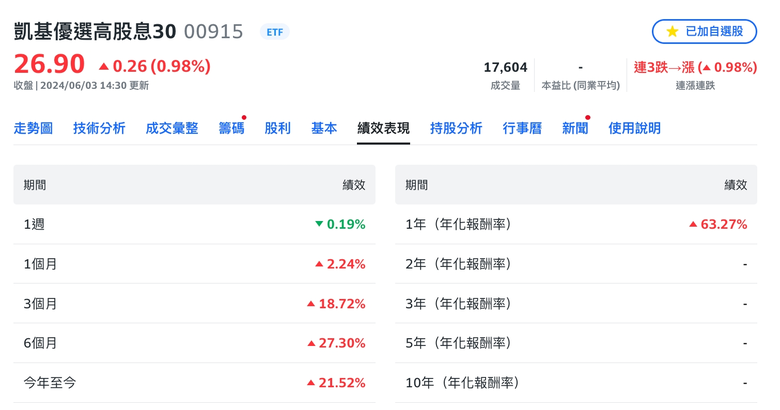Screen dimensions: 780x410
Task: Click the yellow star watchlist icon
Action: (x=672, y=32)
